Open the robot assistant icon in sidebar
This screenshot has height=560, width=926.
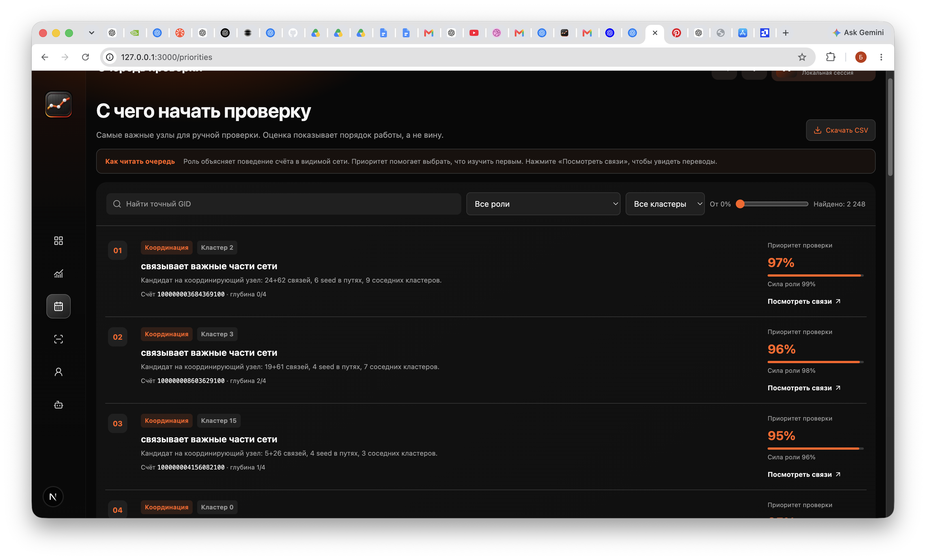click(x=58, y=405)
